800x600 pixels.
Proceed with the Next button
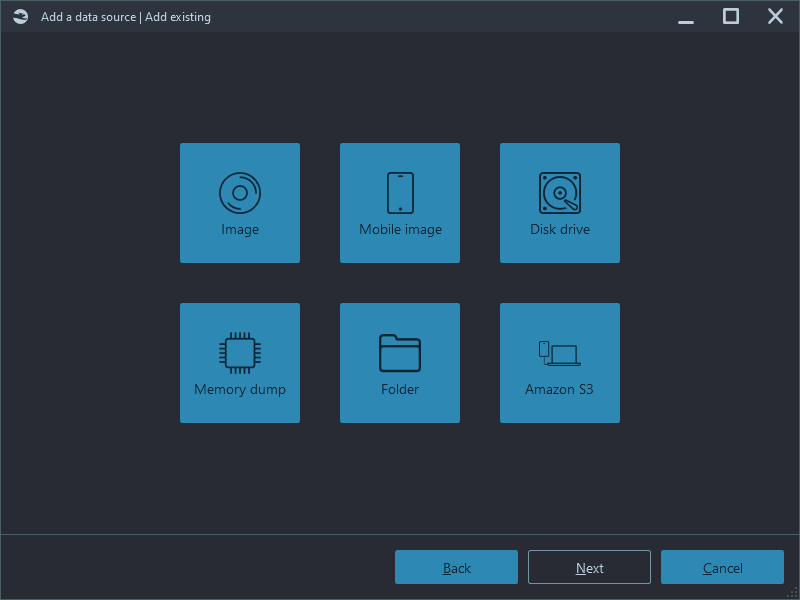[x=589, y=567]
